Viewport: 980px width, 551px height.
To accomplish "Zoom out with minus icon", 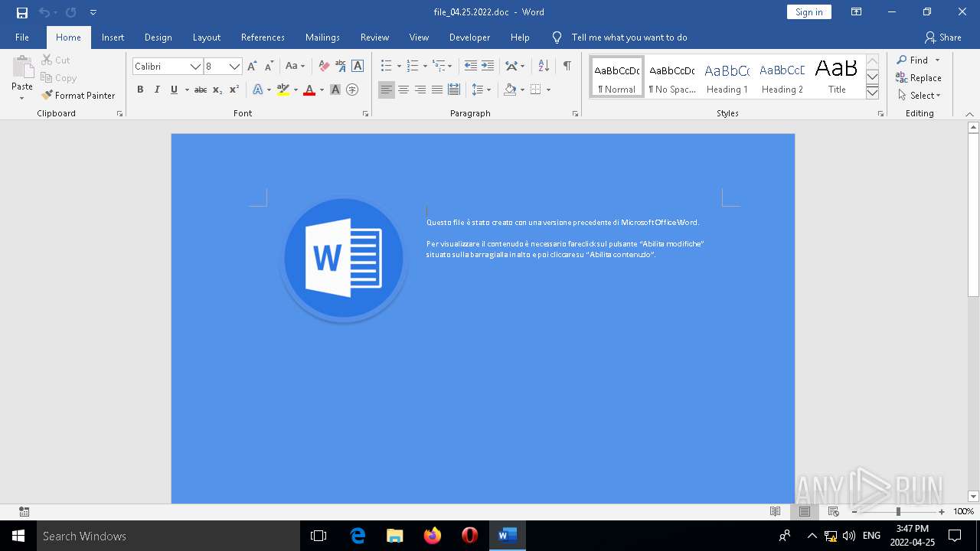I will coord(854,512).
